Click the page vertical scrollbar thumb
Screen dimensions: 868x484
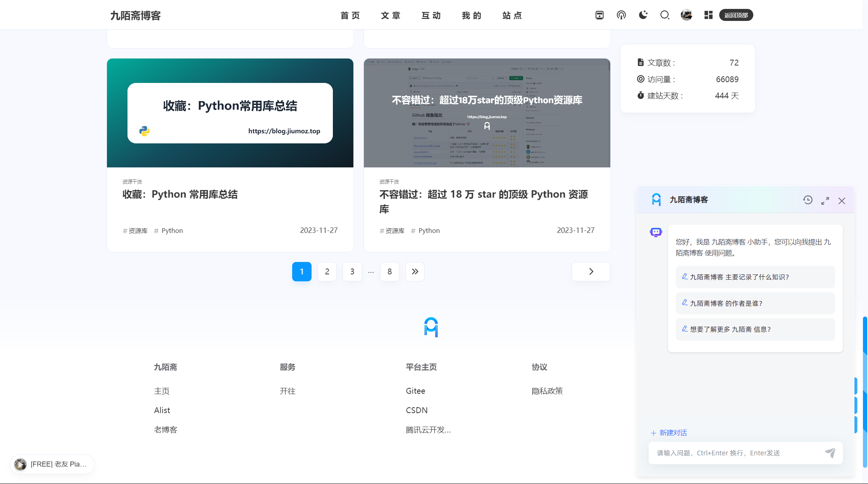pos(865,392)
